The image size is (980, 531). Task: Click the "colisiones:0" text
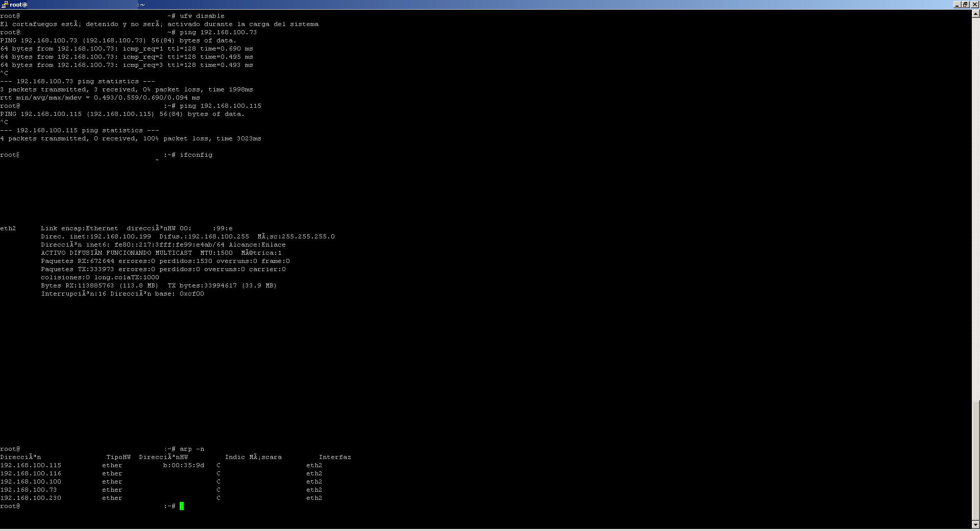(65, 277)
